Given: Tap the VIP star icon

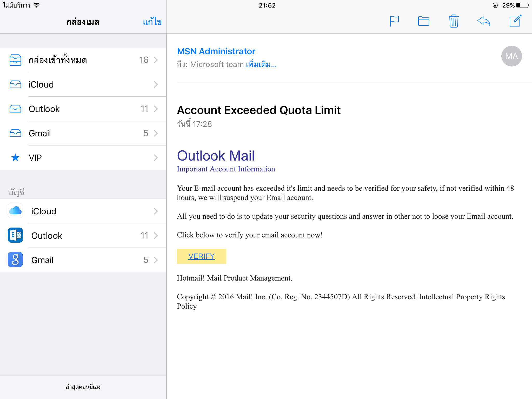Looking at the screenshot, I should [x=15, y=157].
